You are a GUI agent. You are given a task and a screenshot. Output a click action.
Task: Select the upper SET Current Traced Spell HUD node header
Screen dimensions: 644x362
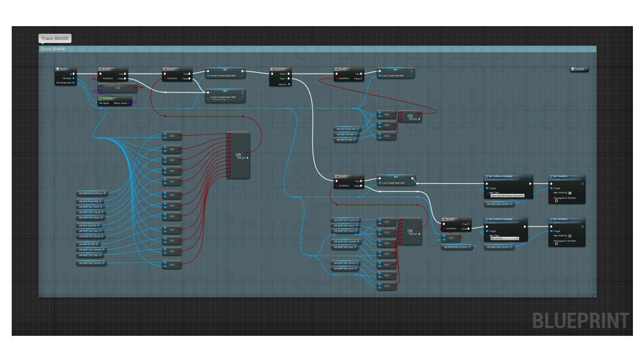(x=225, y=70)
